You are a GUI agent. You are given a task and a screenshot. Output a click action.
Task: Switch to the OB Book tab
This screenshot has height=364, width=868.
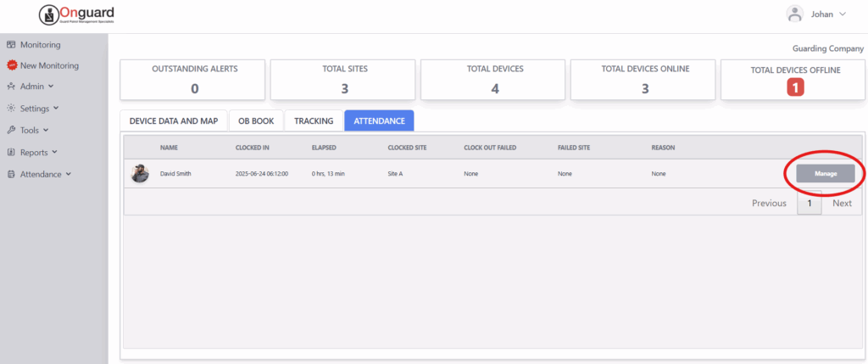(x=256, y=120)
